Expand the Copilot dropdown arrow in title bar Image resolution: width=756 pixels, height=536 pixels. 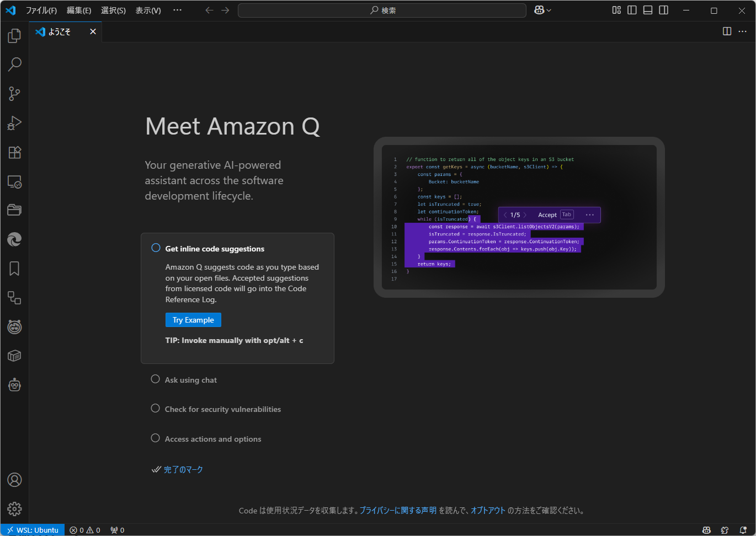[549, 10]
